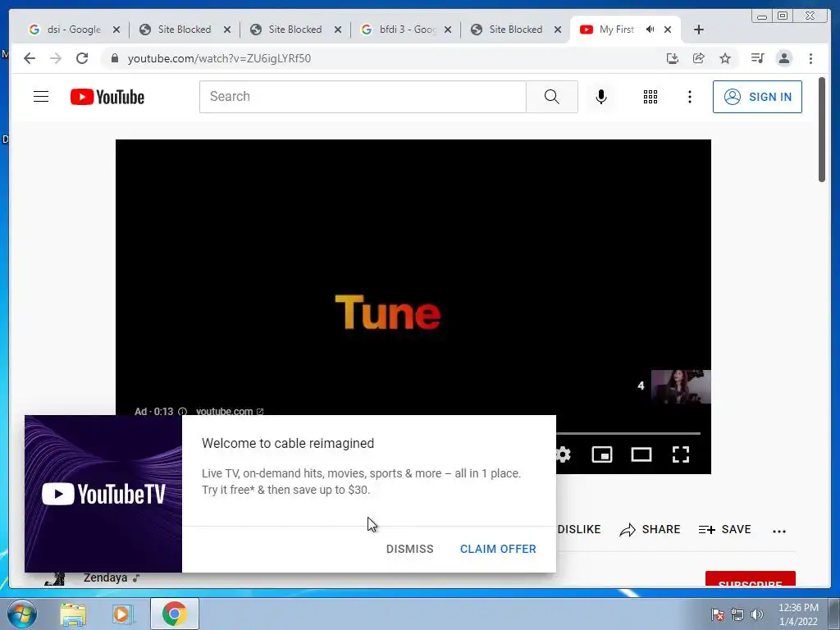Open video player settings gear
This screenshot has height=630, width=840.
pos(563,454)
